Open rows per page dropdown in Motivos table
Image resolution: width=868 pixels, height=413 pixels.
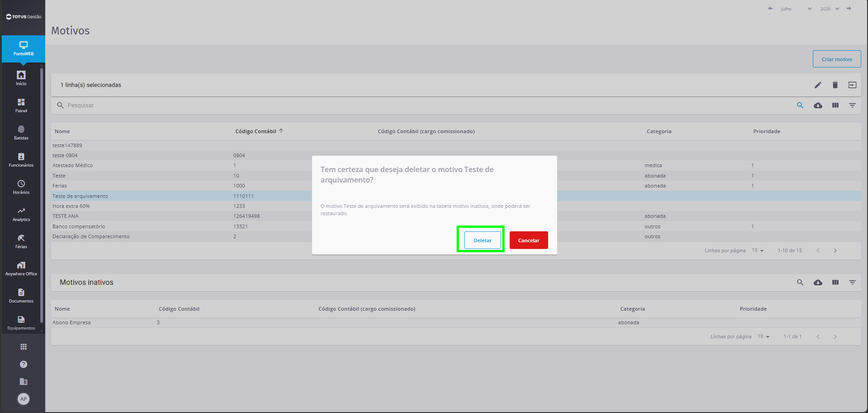pos(758,250)
